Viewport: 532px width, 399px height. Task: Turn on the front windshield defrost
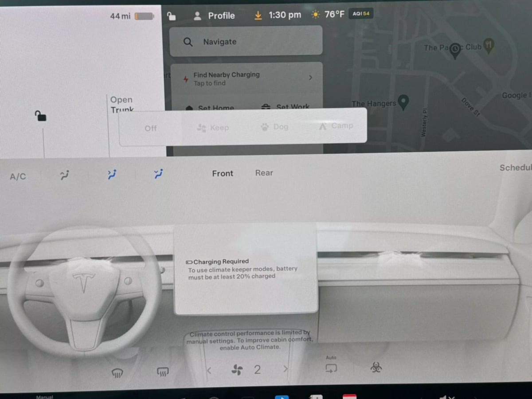point(117,373)
